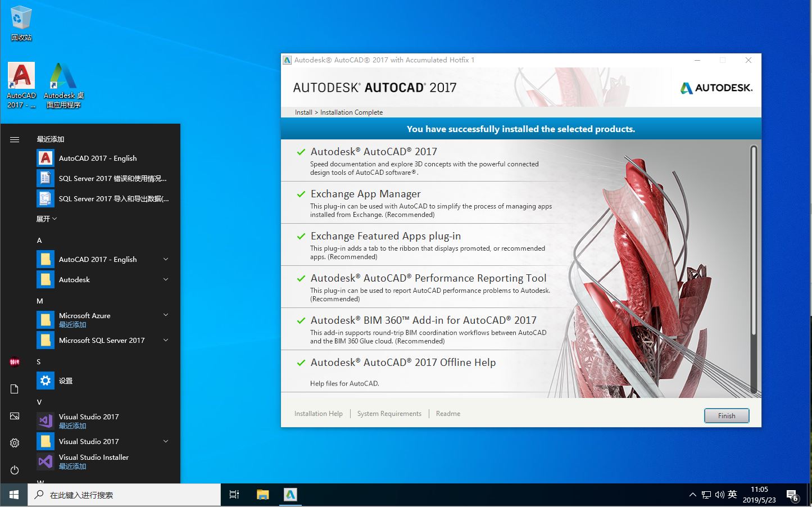Open the Readme link
The image size is (812, 507).
(448, 414)
